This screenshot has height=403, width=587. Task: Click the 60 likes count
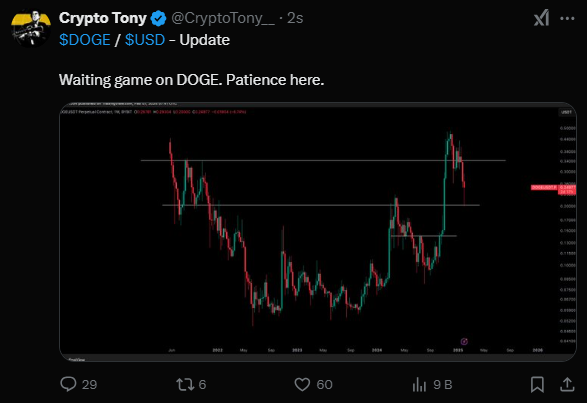(324, 385)
